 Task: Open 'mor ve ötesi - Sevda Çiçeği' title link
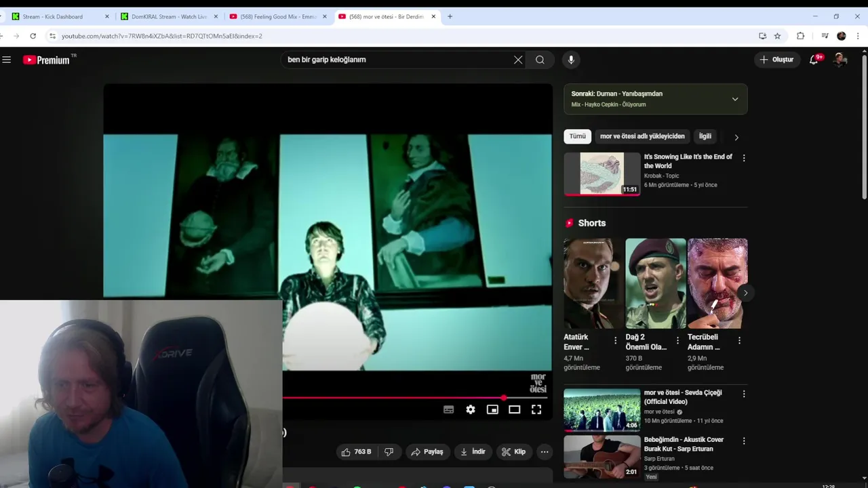point(683,397)
